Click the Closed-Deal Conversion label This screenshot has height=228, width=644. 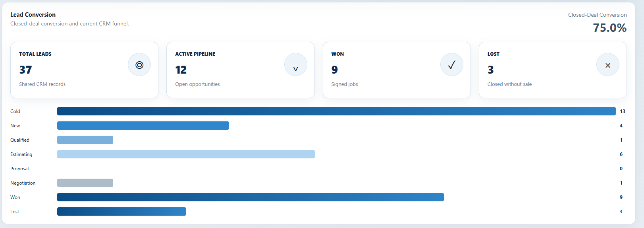(x=598, y=15)
